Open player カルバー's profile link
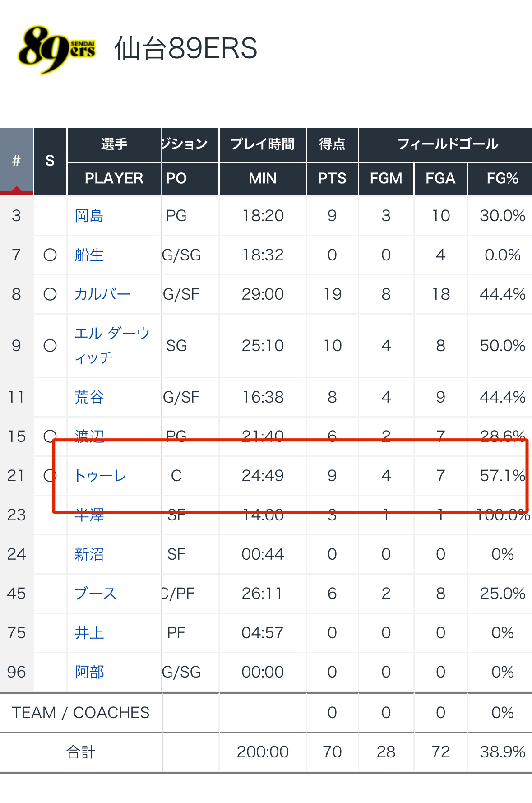Viewport: 532px width, 803px height. coord(102,294)
